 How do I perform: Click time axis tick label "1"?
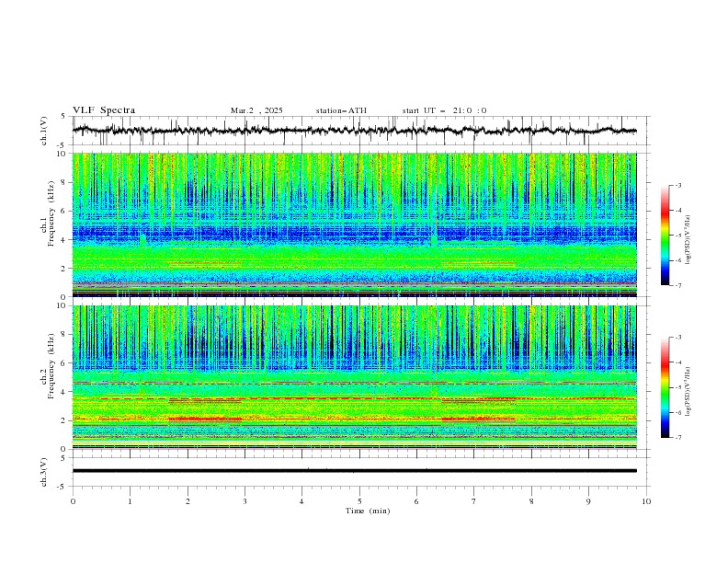coord(130,501)
